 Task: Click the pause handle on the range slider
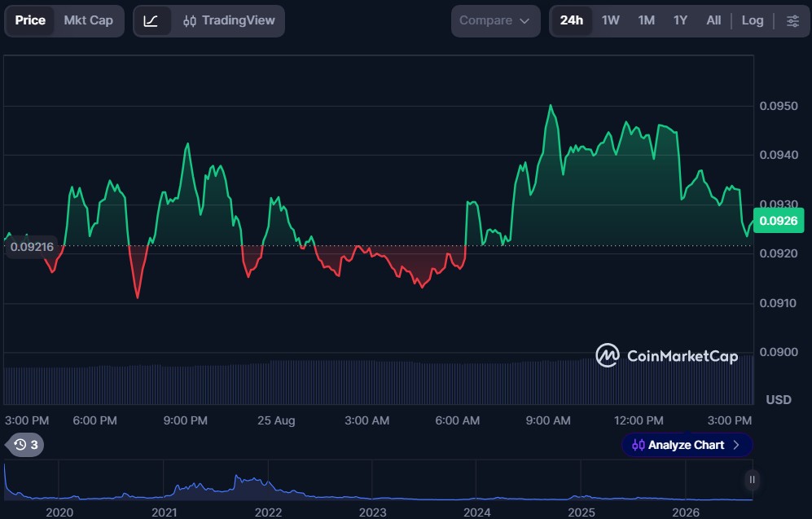752,480
